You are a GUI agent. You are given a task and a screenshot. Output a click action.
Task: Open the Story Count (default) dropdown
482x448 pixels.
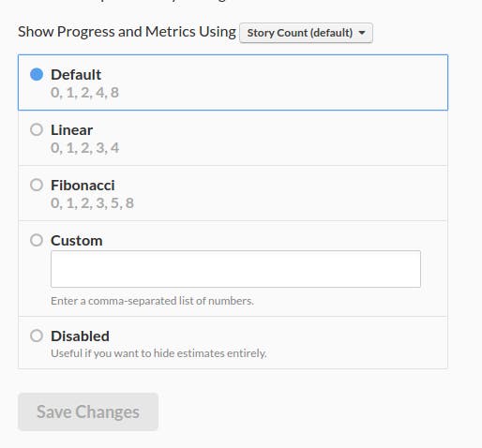(306, 33)
